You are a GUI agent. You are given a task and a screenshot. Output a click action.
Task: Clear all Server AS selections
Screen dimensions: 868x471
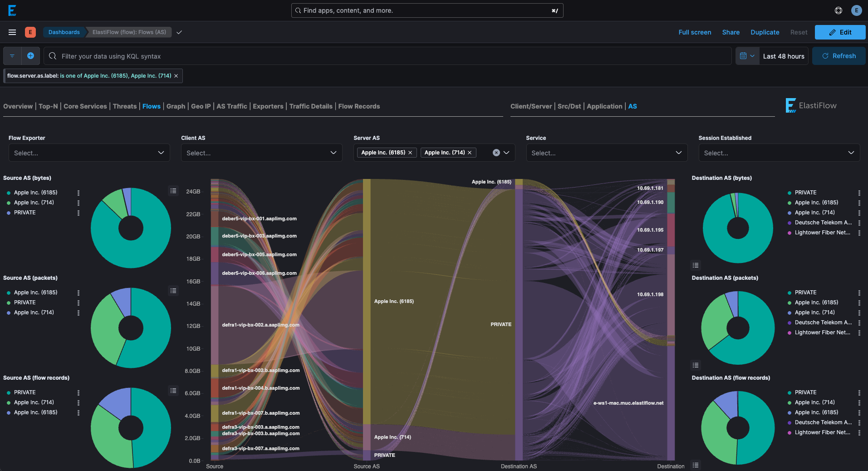[496, 153]
